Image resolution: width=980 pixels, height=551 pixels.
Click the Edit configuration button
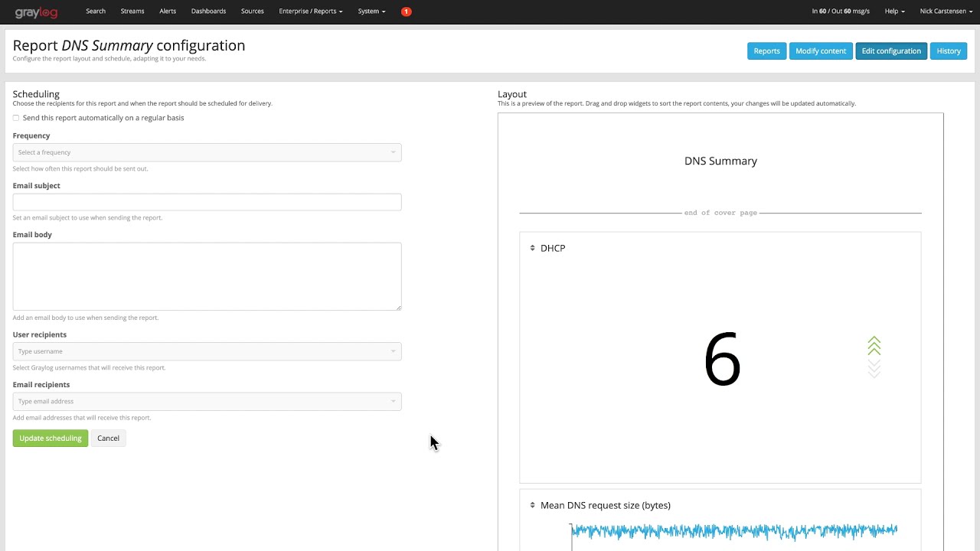891,51
